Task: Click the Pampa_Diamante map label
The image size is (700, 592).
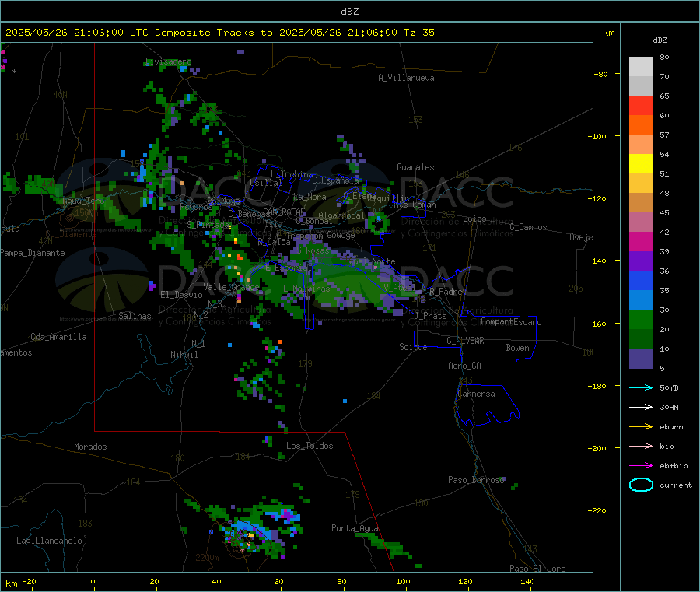Action: click(x=32, y=253)
